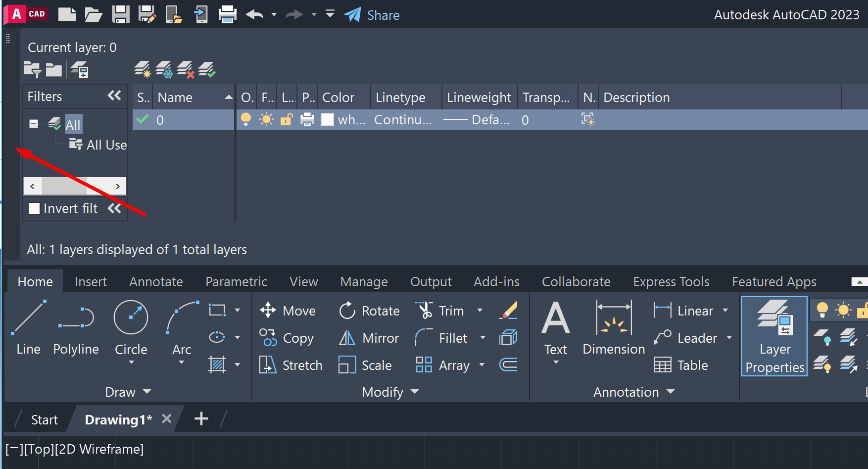
Task: Click the Share button
Action: tap(372, 15)
